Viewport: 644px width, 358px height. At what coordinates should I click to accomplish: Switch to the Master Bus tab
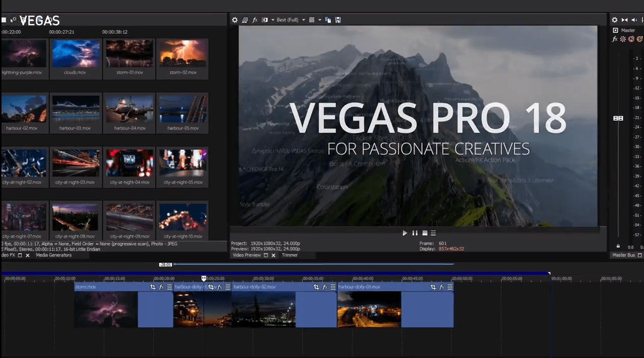pos(624,255)
